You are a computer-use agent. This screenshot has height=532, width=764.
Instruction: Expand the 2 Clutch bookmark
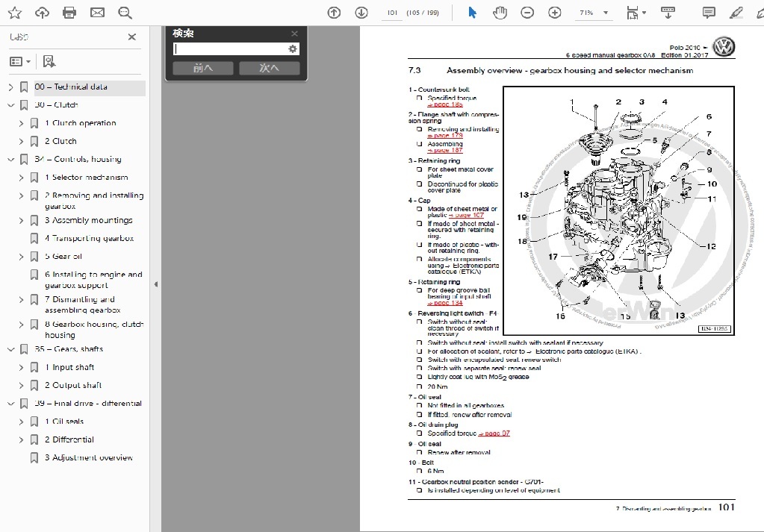coord(21,142)
